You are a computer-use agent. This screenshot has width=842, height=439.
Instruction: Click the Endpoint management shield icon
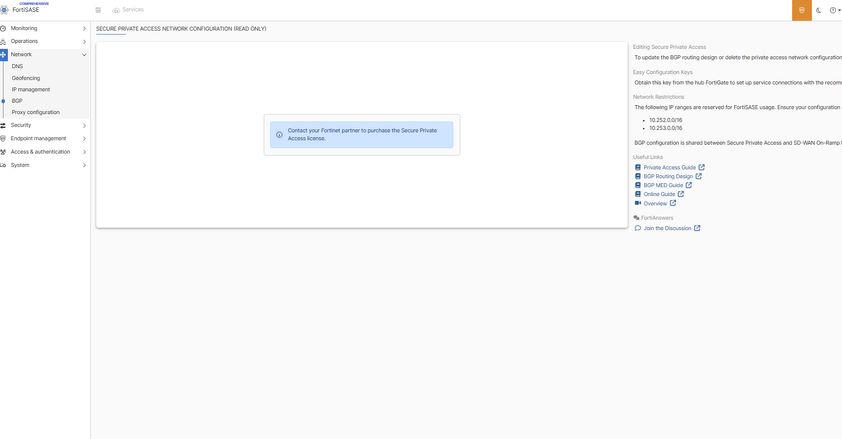[3, 138]
